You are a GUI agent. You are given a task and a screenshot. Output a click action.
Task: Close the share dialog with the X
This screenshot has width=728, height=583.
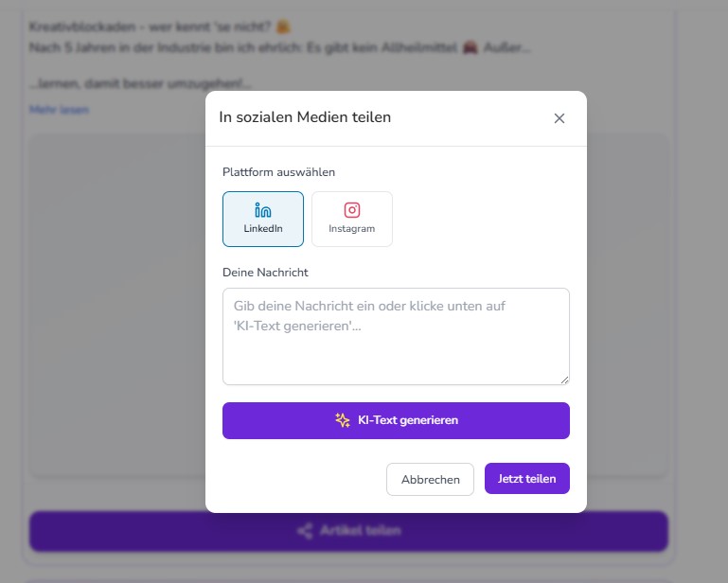click(x=559, y=118)
